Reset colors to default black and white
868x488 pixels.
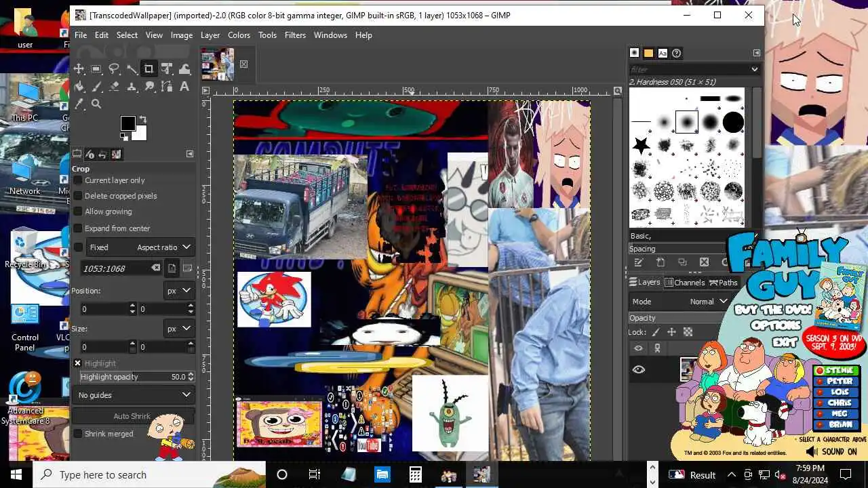(124, 137)
